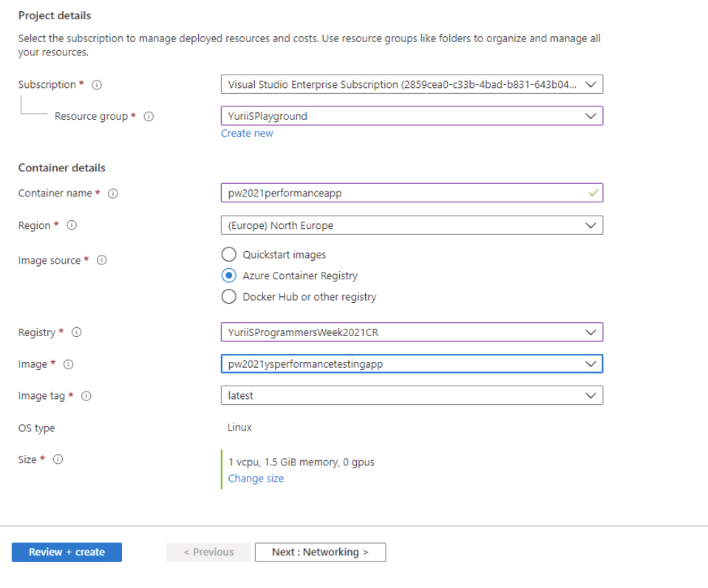This screenshot has height=588, width=708.
Task: Click the Image source info icon
Action: pyautogui.click(x=101, y=260)
